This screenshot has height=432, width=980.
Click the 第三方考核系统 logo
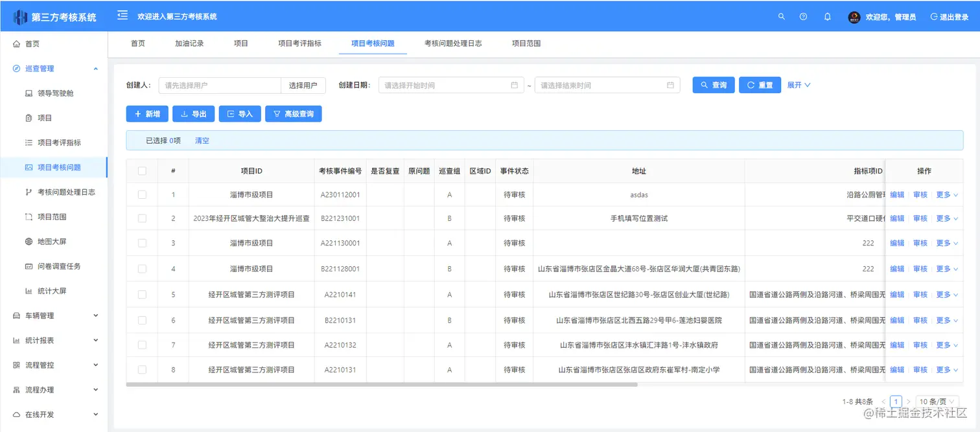[x=54, y=17]
